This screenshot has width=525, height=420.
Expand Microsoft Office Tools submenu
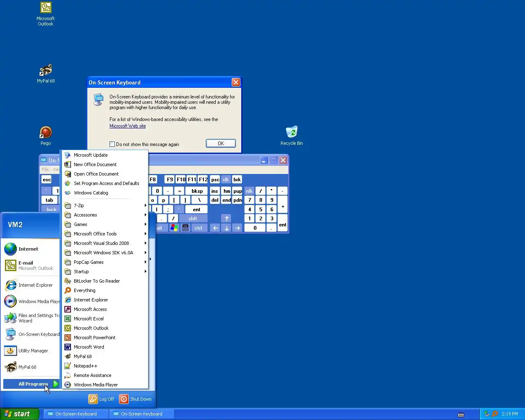point(105,234)
